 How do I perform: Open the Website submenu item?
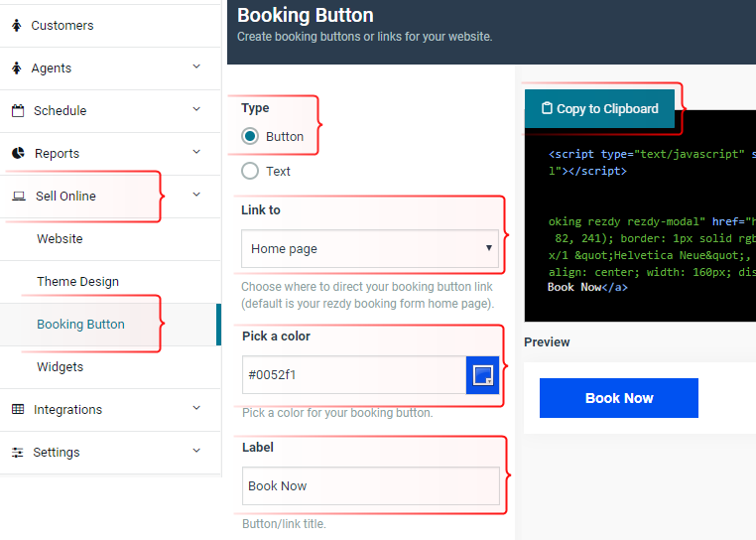click(x=110, y=239)
